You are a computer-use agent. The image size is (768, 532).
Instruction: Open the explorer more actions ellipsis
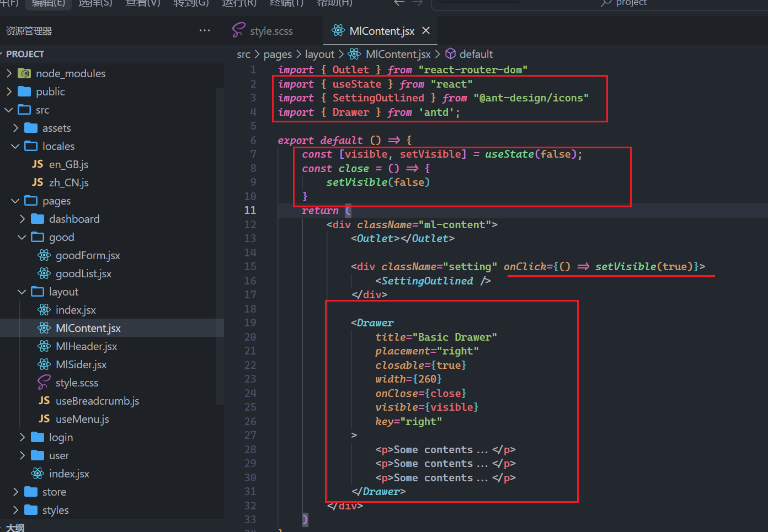(205, 30)
